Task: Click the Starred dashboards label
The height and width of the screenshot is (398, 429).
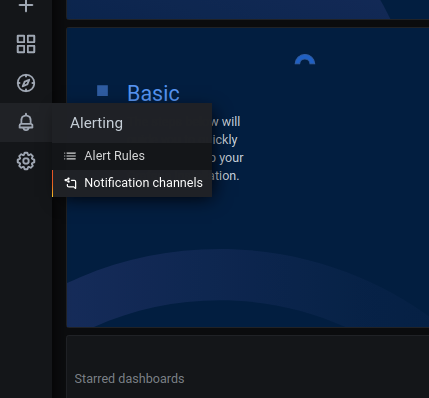Action: [129, 379]
